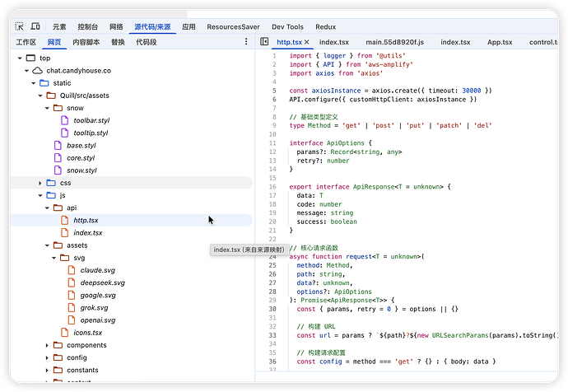Click the core.styl file icon

click(x=58, y=158)
